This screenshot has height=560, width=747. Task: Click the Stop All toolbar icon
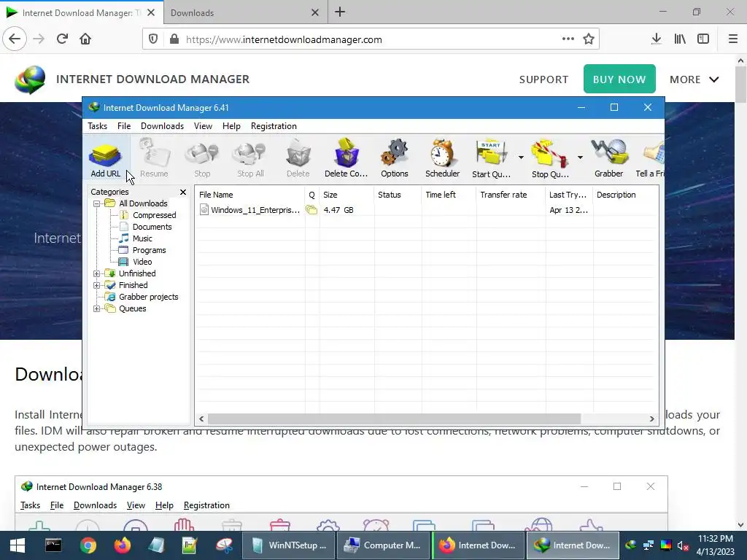[x=250, y=159]
